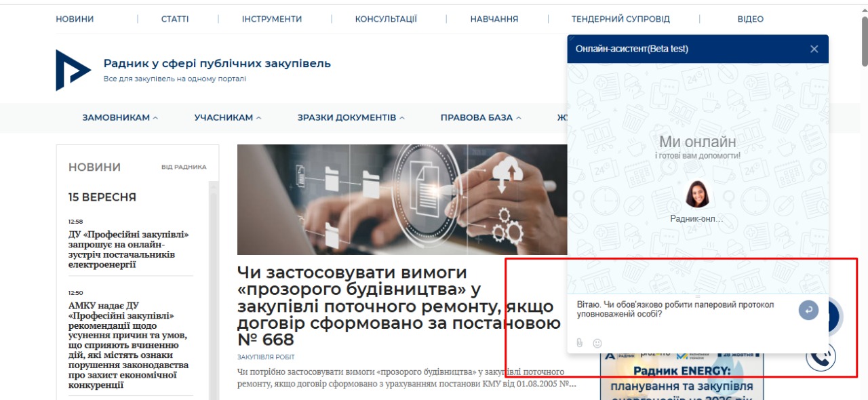Click the Радник-онлайн operator avatar

(x=697, y=195)
